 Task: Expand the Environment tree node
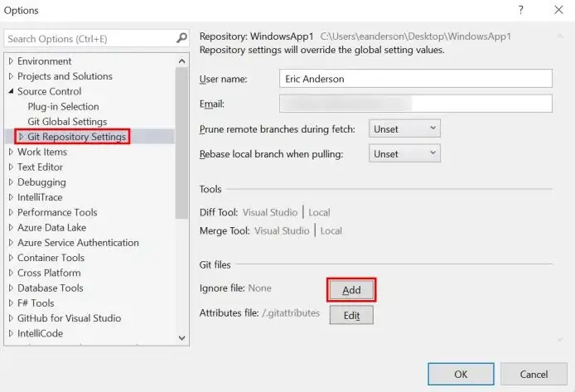11,61
